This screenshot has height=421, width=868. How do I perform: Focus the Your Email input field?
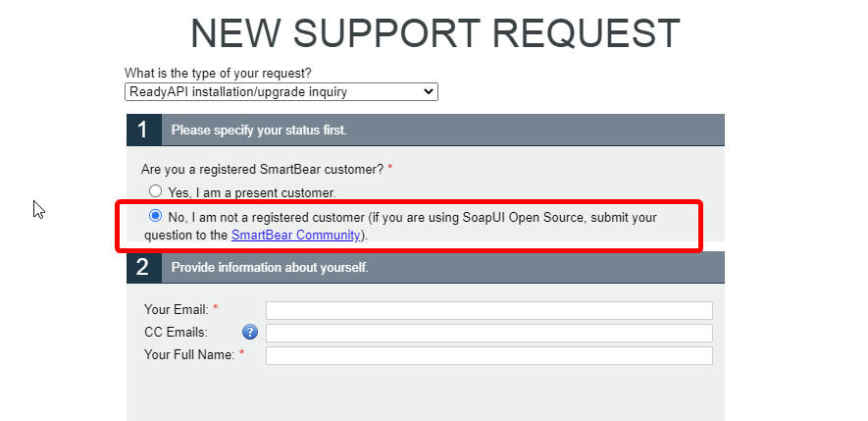[x=488, y=310]
